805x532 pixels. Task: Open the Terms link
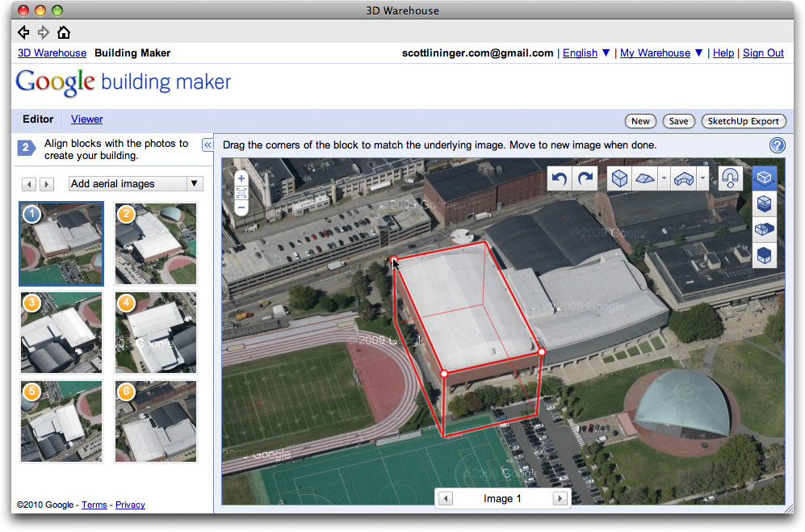(94, 505)
